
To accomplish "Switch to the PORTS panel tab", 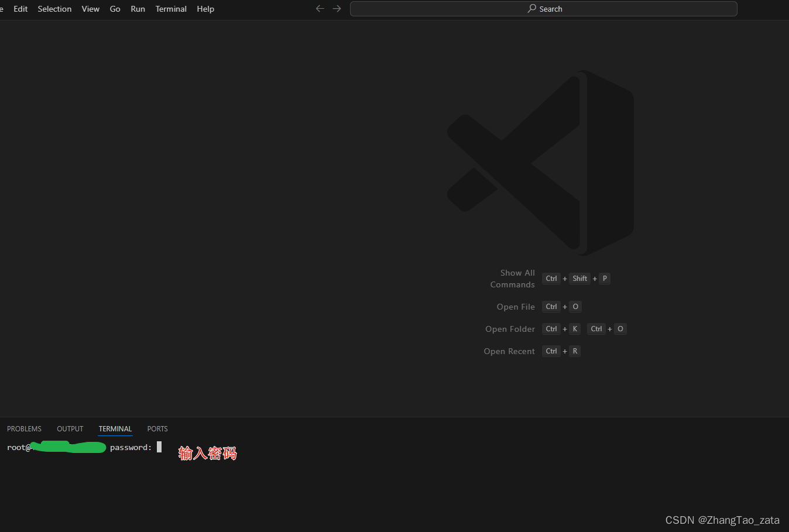I will 157,429.
